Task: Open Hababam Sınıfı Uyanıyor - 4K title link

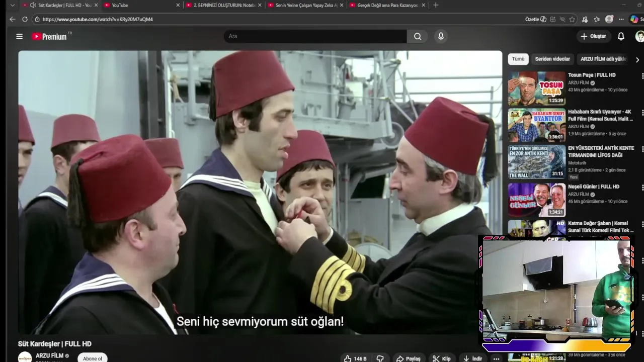Action: click(x=601, y=115)
